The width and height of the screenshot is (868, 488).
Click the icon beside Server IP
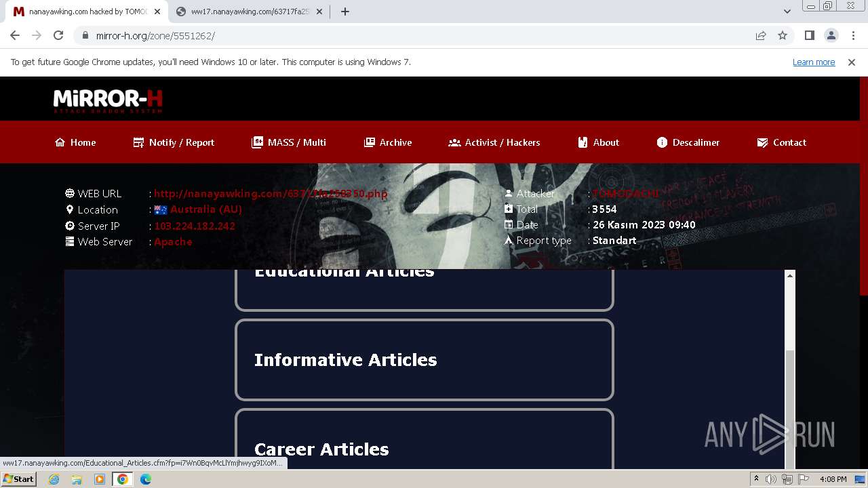[70, 226]
